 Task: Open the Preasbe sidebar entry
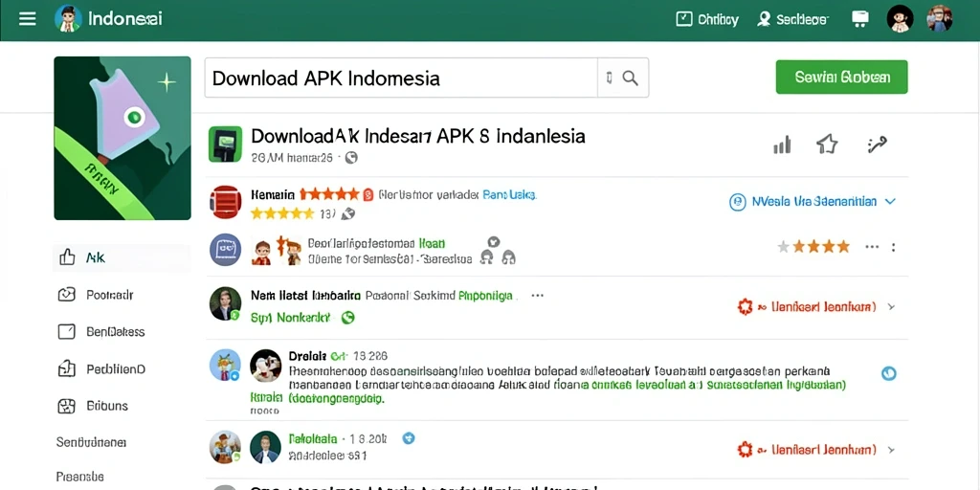pos(80,477)
